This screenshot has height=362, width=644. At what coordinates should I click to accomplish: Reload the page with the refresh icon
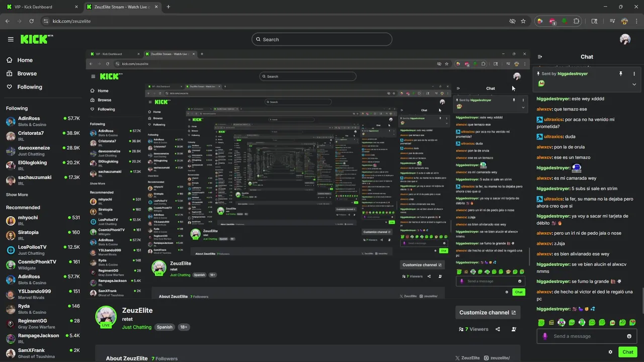pos(31,21)
